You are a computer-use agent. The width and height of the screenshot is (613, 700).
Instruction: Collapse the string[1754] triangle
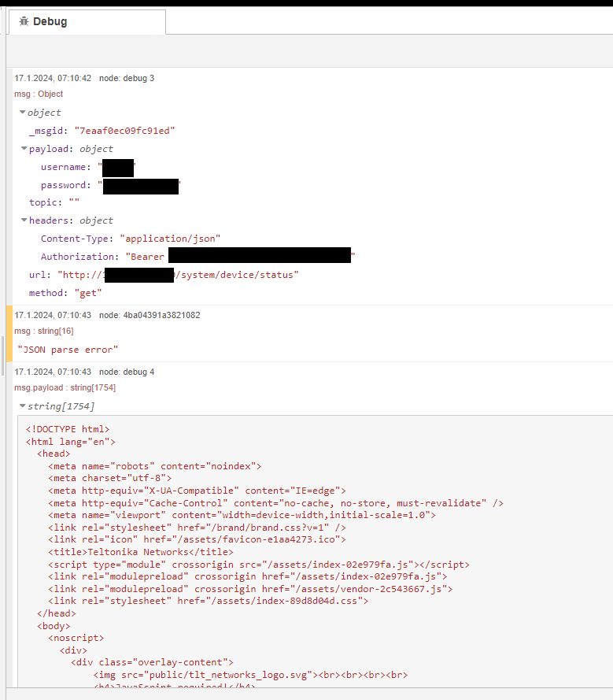(22, 406)
